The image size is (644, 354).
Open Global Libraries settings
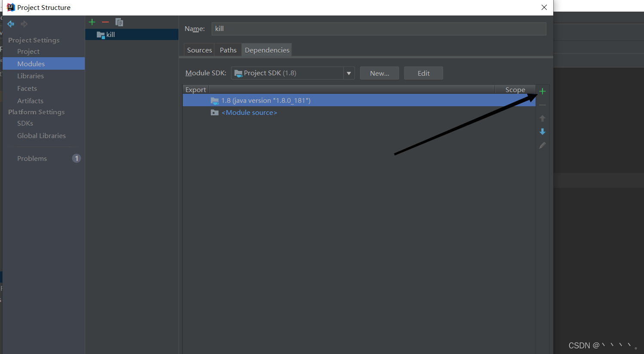tap(41, 135)
